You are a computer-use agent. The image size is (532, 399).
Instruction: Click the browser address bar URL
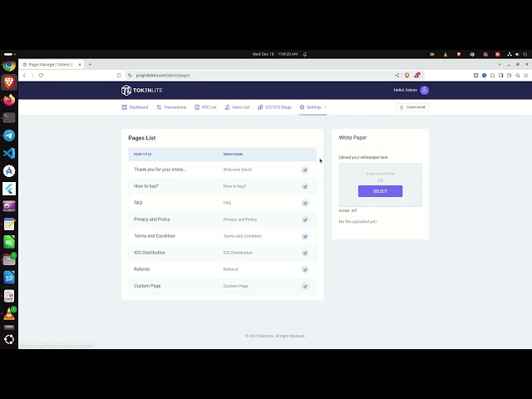pos(163,76)
